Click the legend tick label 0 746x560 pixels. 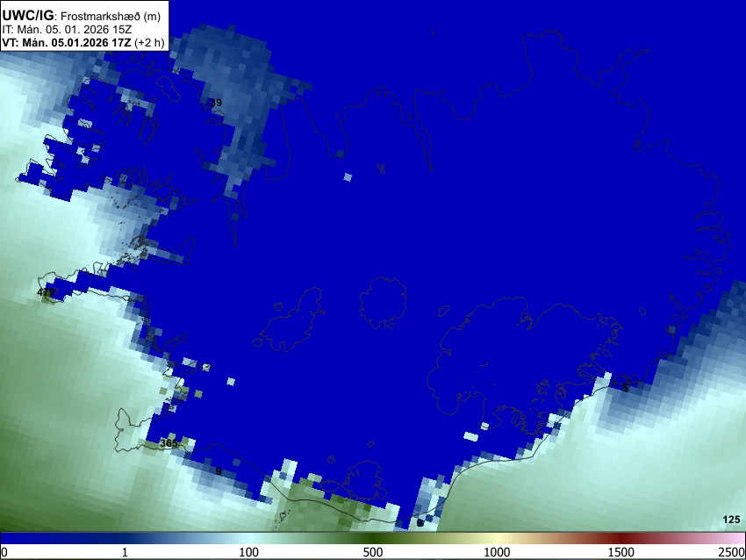click(x=4, y=552)
